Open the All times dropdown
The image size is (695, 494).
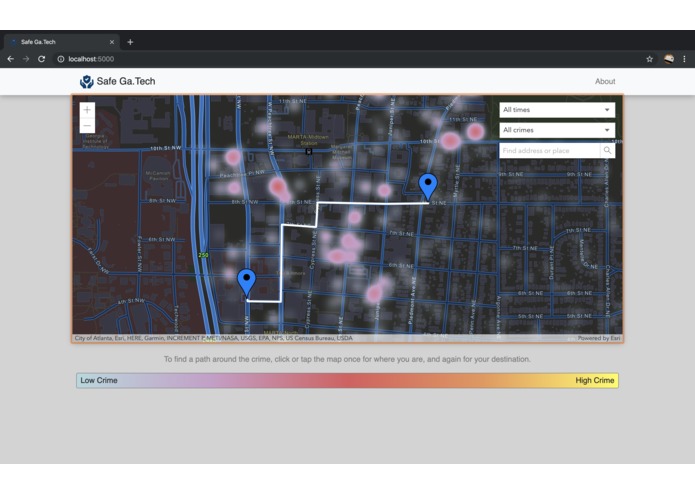point(557,110)
